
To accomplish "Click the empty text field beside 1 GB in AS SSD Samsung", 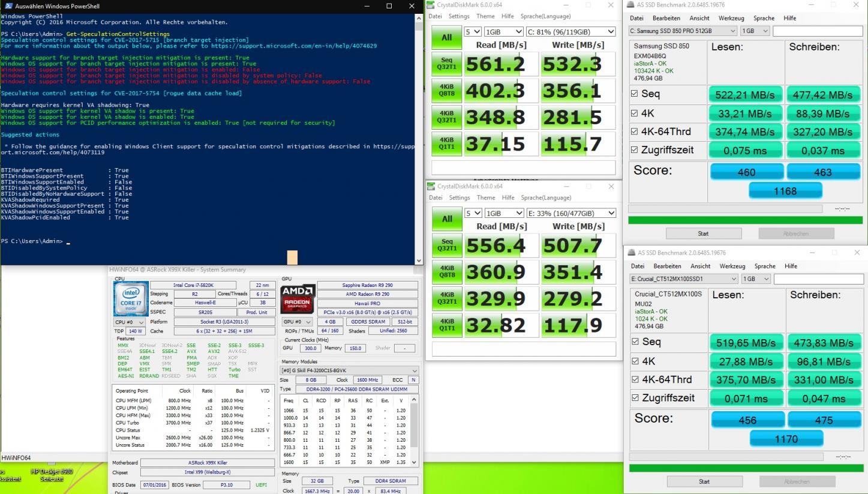I will pos(817,31).
